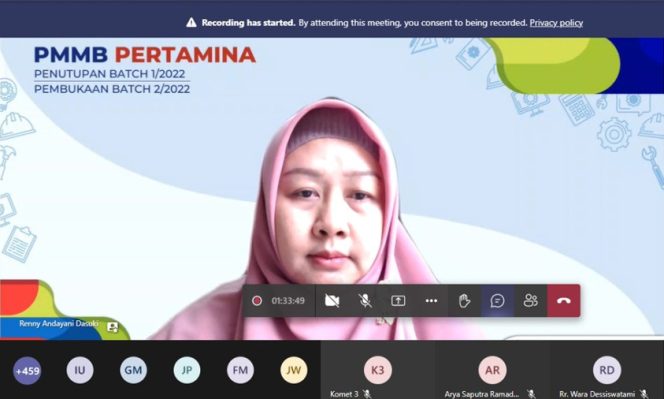Click the 'Recording has started.' banner text

(x=249, y=23)
